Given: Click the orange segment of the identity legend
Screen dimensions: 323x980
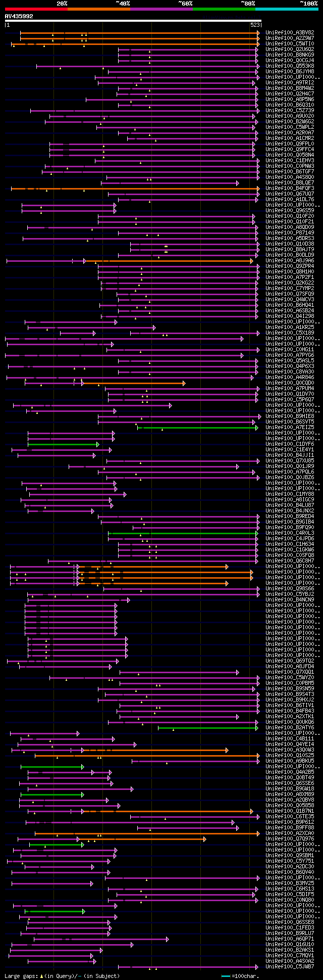Looking at the screenshot, I should coord(98,9).
